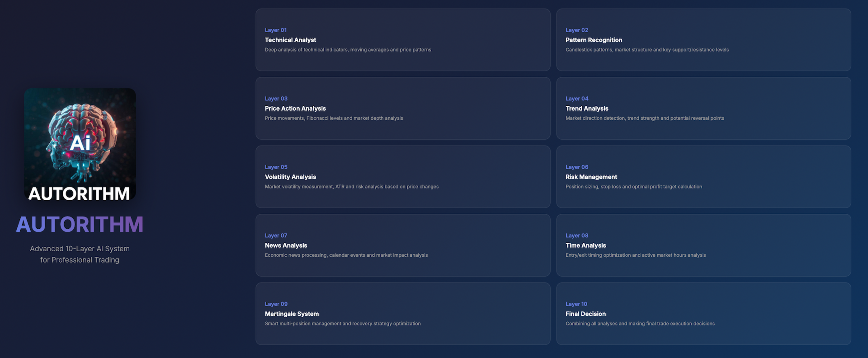Click the 'Layer 07' label
The image size is (868, 358).
(276, 236)
